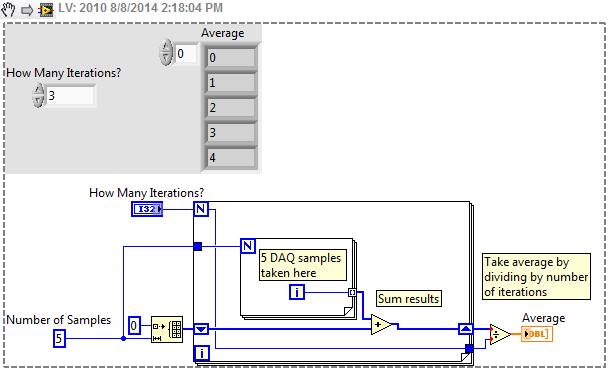Click outer loop bottom-right output tunnel
This screenshot has height=371, width=609.
(x=469, y=348)
